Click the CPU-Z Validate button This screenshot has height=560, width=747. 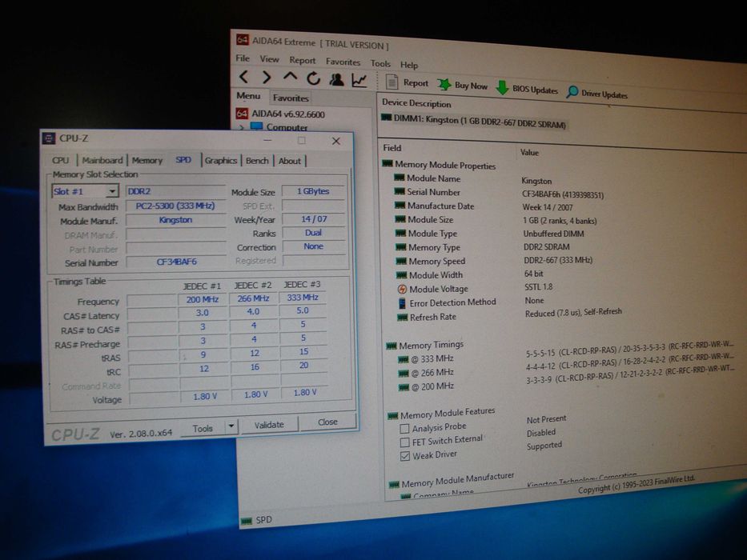pos(269,425)
